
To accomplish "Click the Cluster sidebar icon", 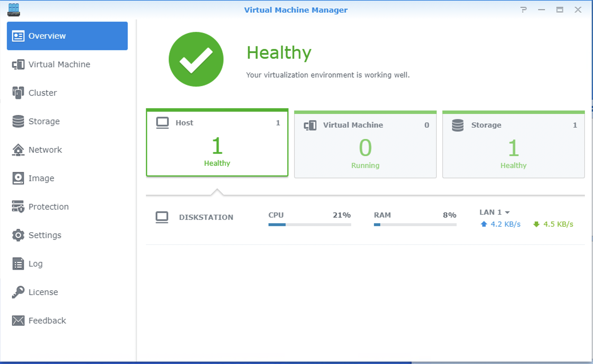I will coord(18,93).
